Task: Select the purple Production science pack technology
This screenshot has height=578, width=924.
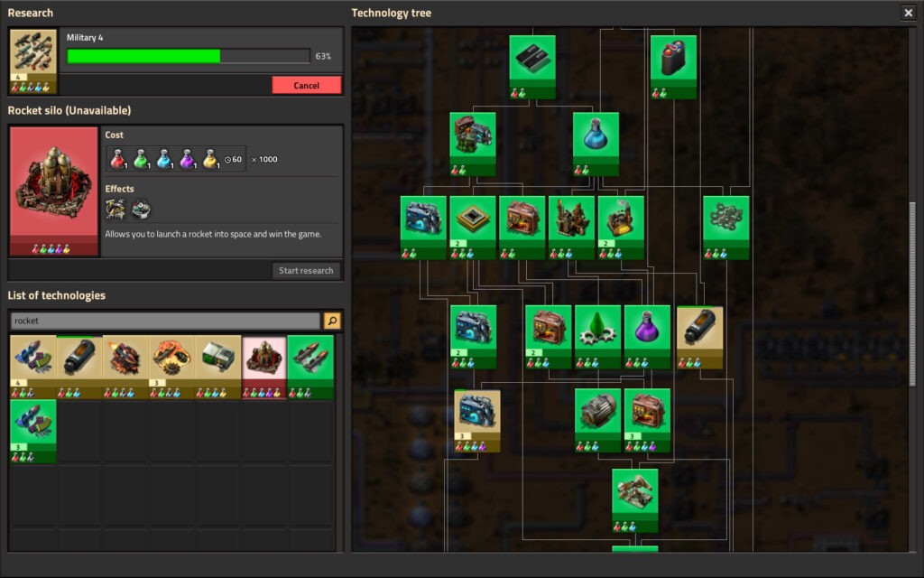Action: tap(647, 331)
